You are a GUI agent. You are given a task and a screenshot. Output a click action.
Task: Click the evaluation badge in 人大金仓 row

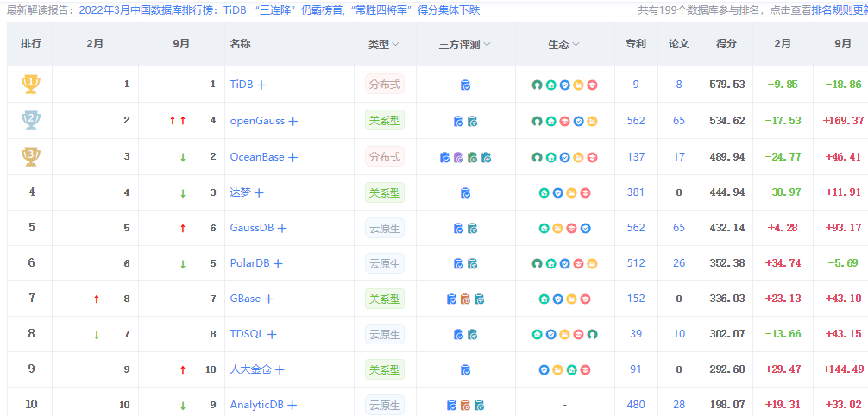pyautogui.click(x=465, y=370)
